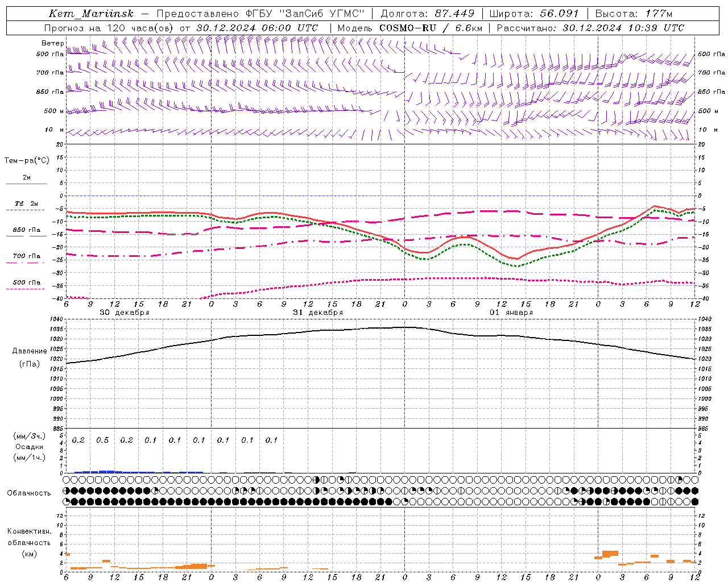Viewport: 728px width, 582px height.
Task: Click the 'Ветер' wind panel label
Action: [x=53, y=43]
